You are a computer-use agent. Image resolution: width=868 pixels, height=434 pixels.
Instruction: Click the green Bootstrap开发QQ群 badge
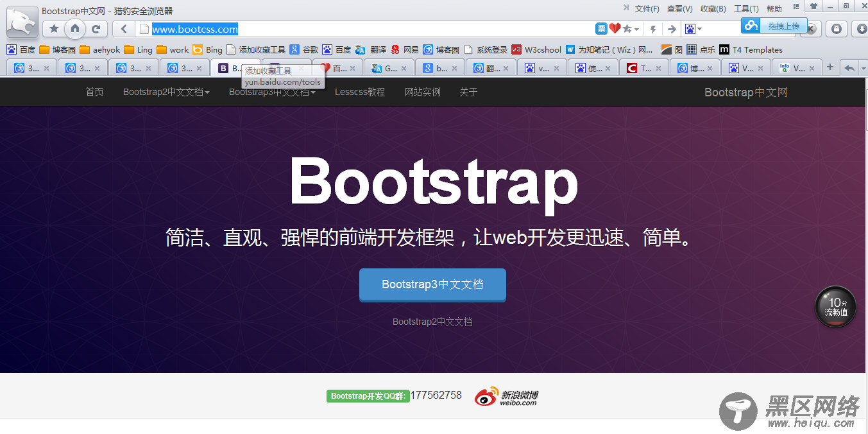coord(368,396)
